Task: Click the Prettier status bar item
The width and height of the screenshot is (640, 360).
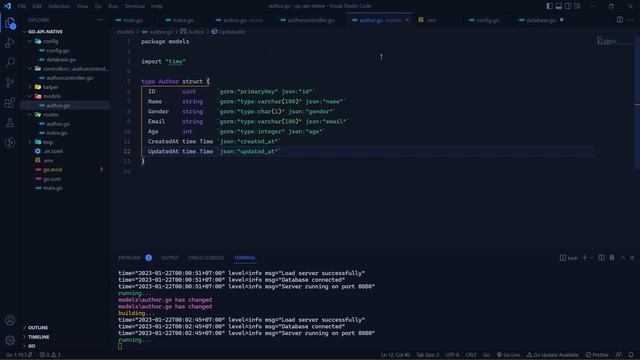Action: click(597, 355)
